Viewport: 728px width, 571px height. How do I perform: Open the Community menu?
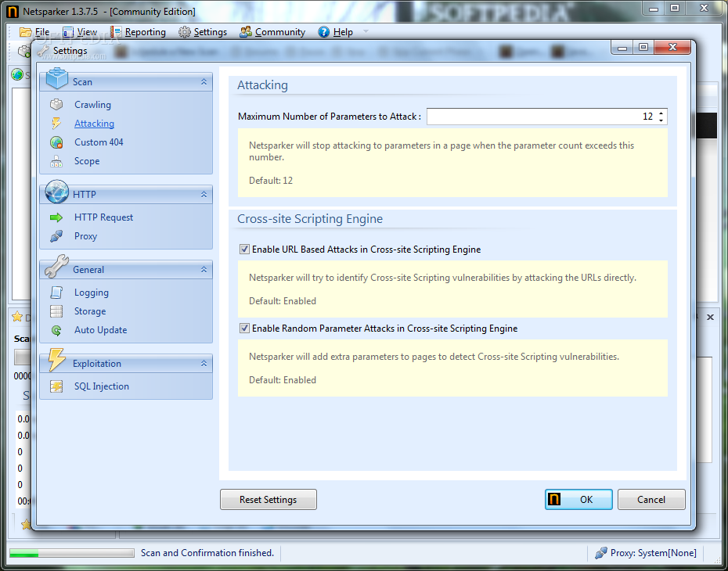click(272, 32)
